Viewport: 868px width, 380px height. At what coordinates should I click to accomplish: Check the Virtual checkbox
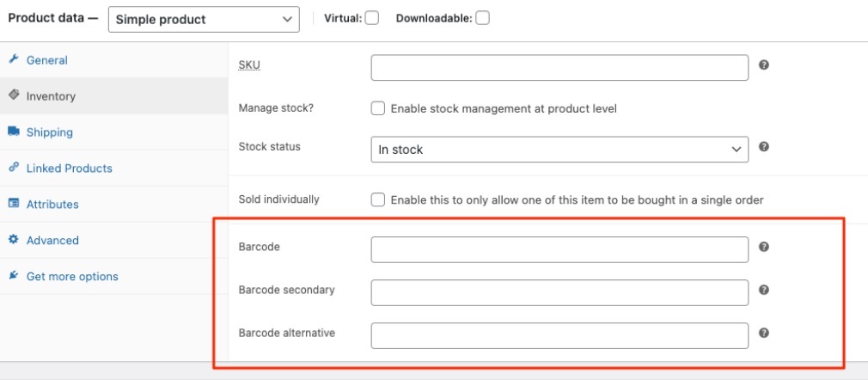tap(372, 18)
